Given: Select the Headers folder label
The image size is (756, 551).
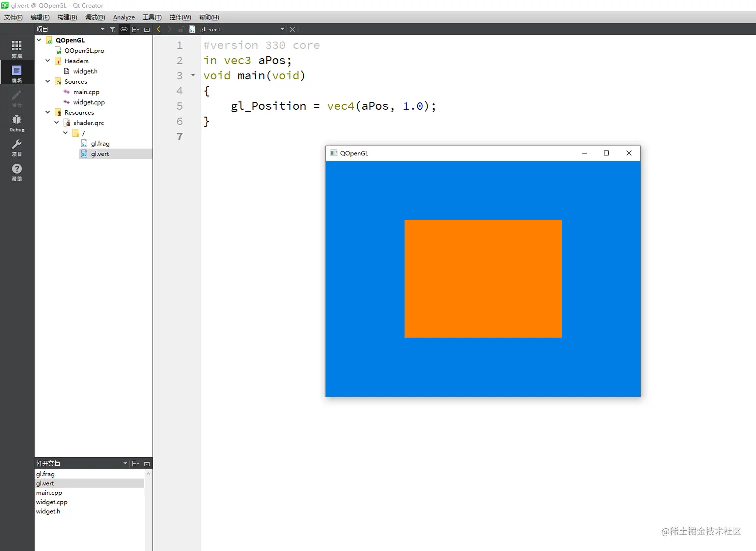Looking at the screenshot, I should pyautogui.click(x=76, y=61).
